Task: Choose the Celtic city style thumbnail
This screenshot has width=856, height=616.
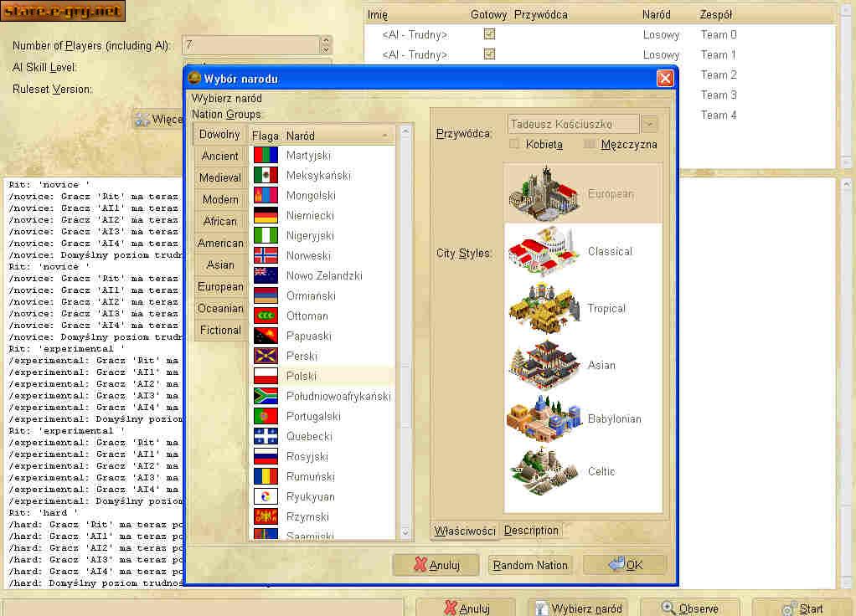Action: coord(544,471)
